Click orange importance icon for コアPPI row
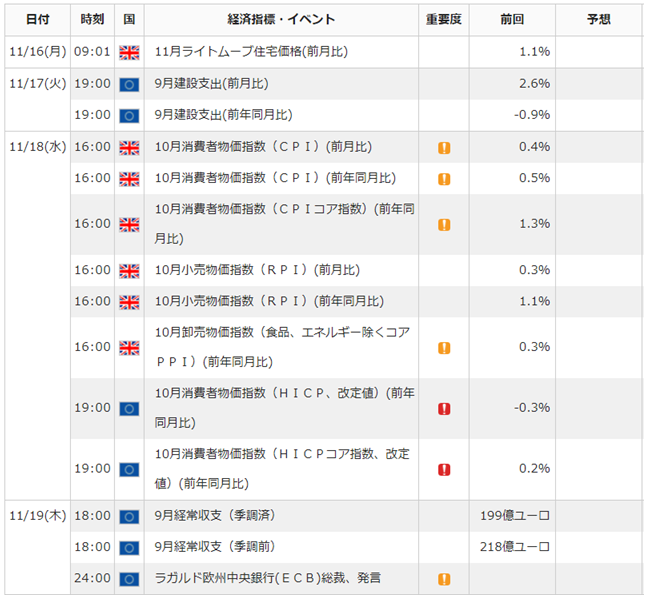Screen dimensions: 646x597 [x=444, y=348]
